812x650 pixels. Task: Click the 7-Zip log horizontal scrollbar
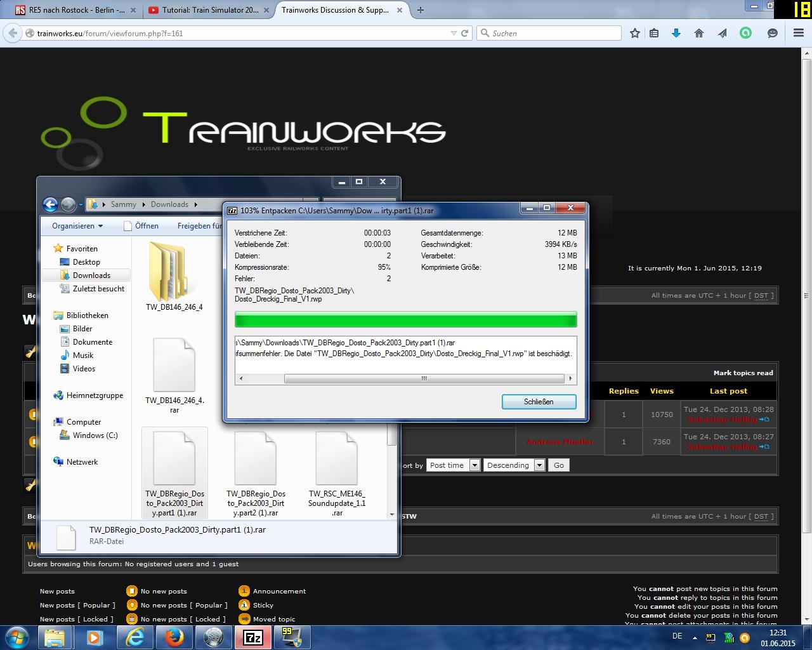click(405, 379)
